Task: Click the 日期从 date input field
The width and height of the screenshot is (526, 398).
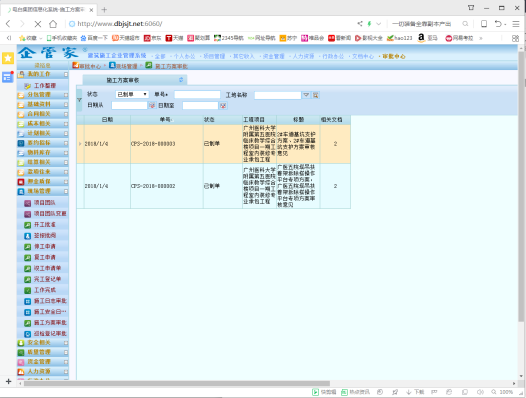Action: (129, 106)
